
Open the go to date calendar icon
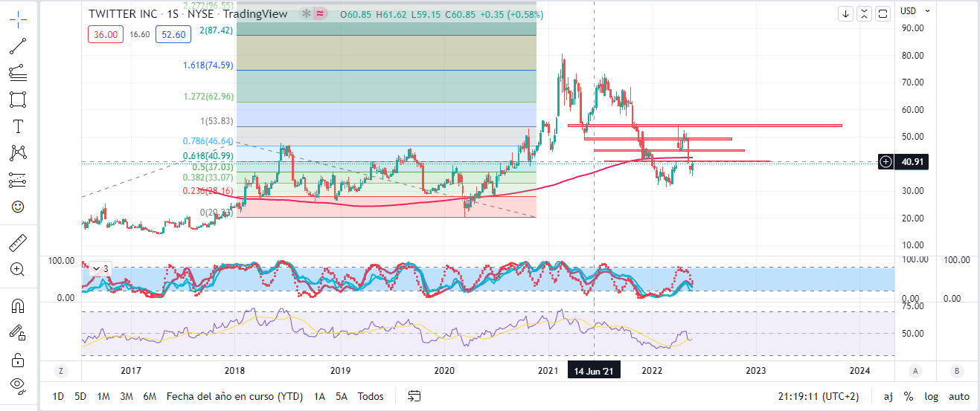414,396
